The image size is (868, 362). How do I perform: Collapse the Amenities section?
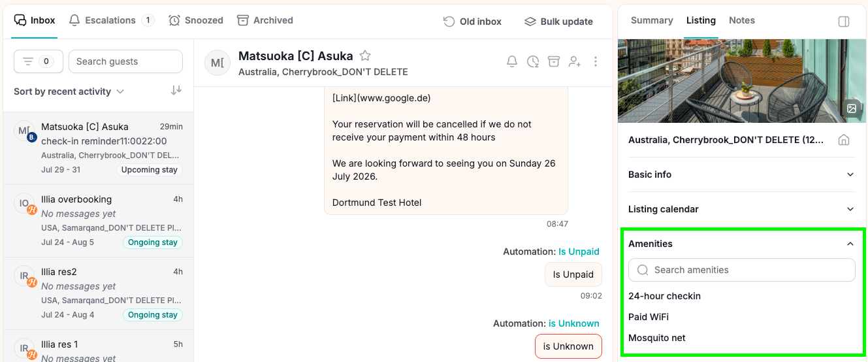(742, 244)
